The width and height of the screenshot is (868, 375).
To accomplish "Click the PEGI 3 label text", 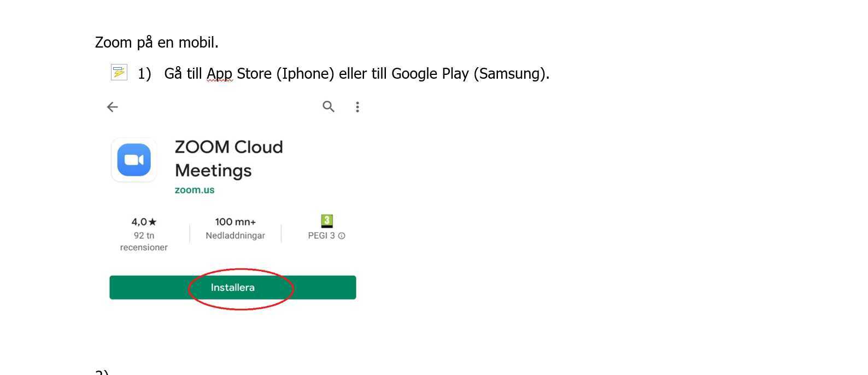I will tap(321, 236).
